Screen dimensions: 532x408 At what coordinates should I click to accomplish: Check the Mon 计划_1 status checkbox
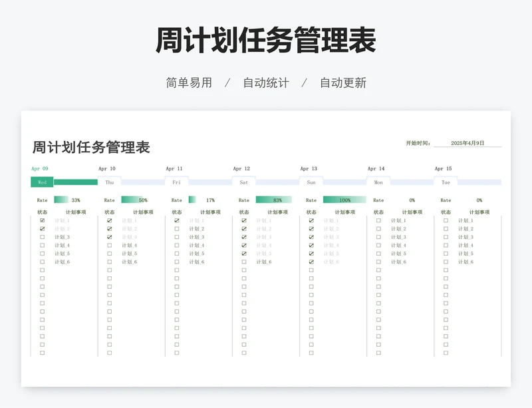point(378,220)
